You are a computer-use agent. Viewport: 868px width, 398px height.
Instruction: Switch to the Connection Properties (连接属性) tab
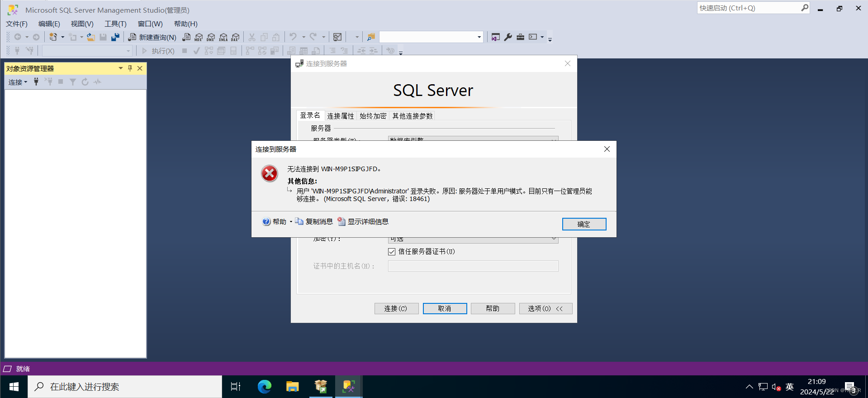pyautogui.click(x=341, y=116)
